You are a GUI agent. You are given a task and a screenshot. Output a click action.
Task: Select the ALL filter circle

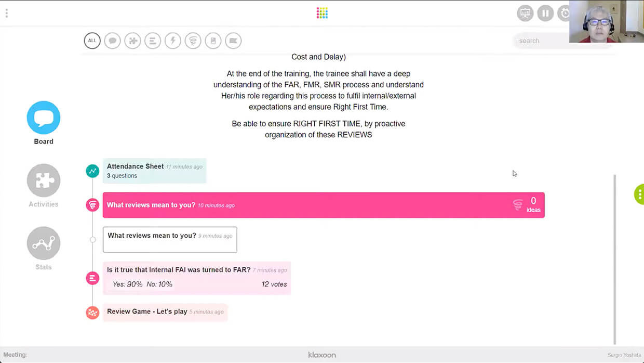[x=92, y=41]
